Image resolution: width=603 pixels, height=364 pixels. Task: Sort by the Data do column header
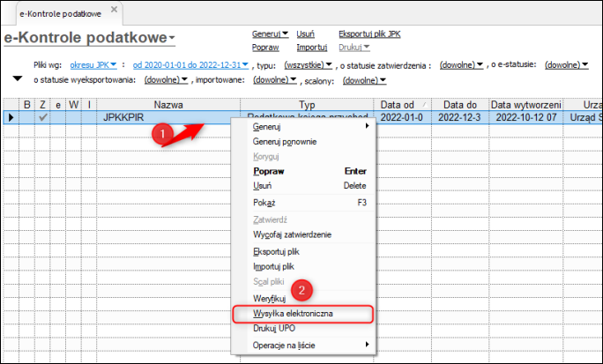pos(460,105)
